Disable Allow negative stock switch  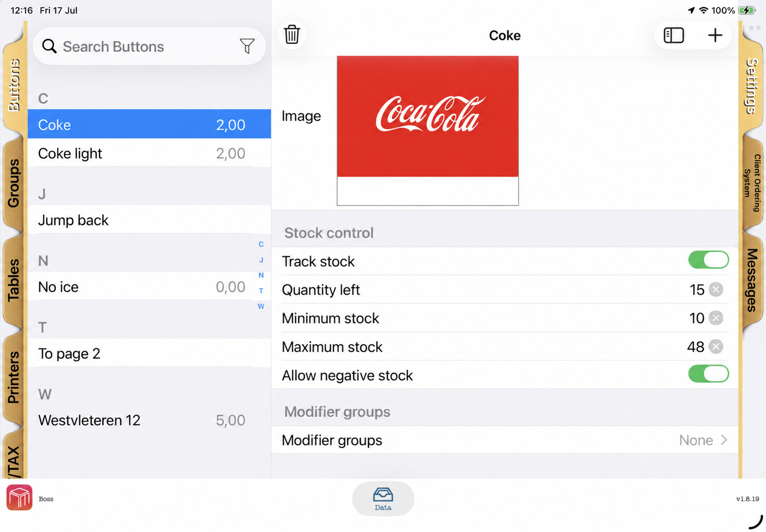pos(708,374)
